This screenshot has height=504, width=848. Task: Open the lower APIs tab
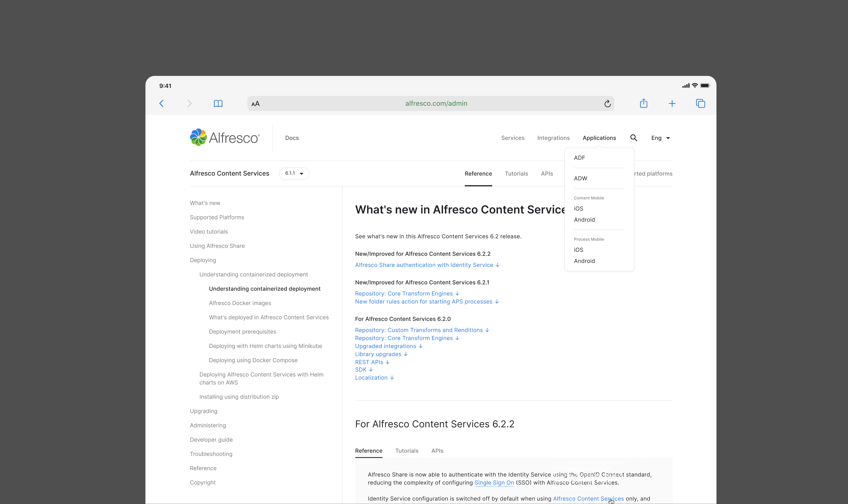click(437, 451)
